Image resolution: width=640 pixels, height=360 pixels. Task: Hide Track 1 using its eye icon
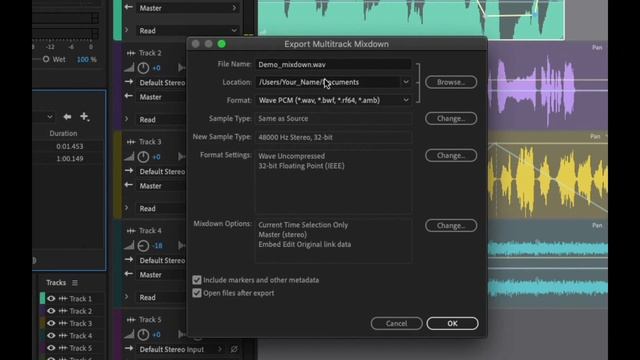tap(51, 299)
